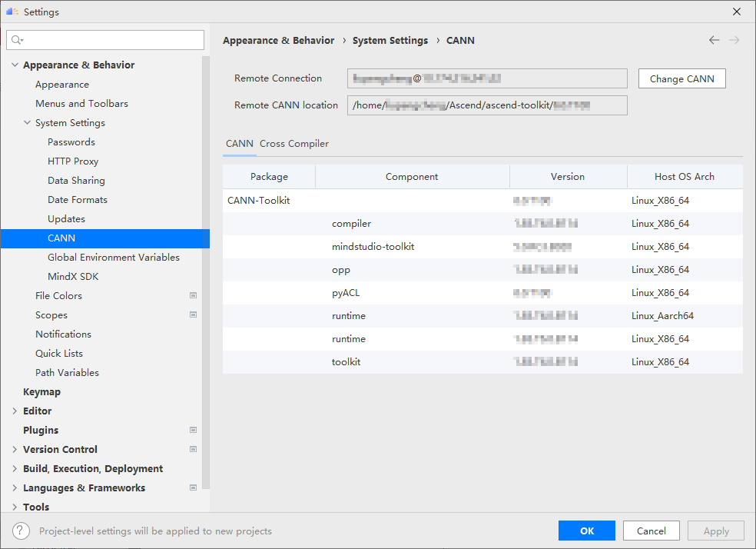
Task: Dismiss dialog with the Cancel button
Action: [651, 531]
